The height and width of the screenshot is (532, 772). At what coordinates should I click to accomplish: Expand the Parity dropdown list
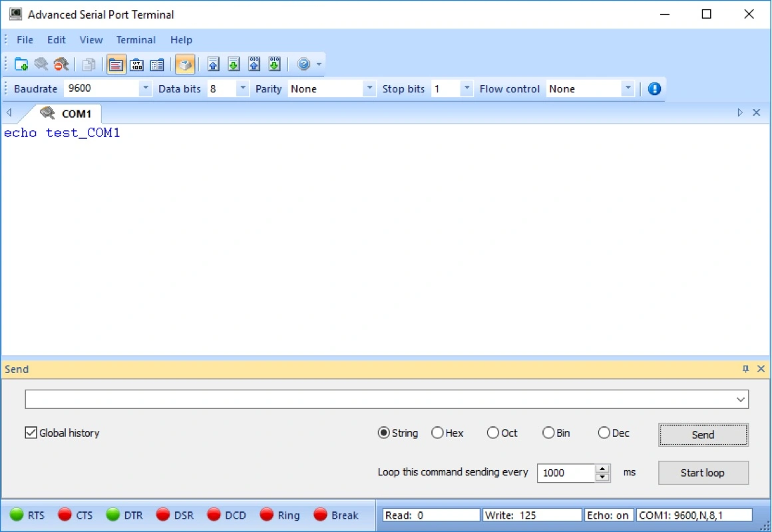[369, 88]
